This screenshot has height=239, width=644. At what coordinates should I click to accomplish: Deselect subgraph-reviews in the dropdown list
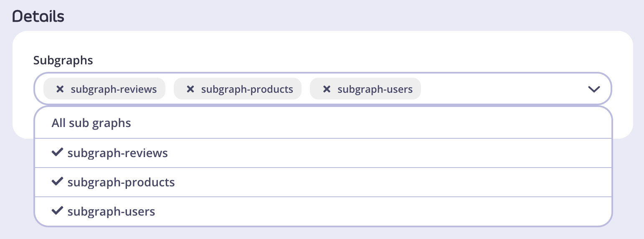(117, 153)
